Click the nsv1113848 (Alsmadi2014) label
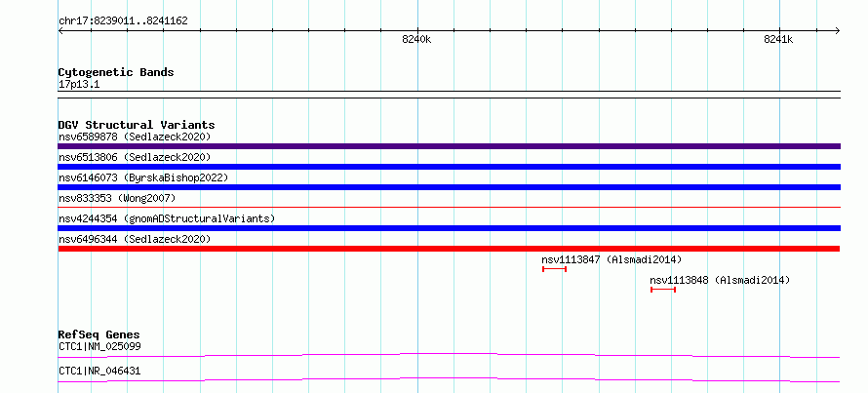The height and width of the screenshot is (393, 868). tap(720, 280)
